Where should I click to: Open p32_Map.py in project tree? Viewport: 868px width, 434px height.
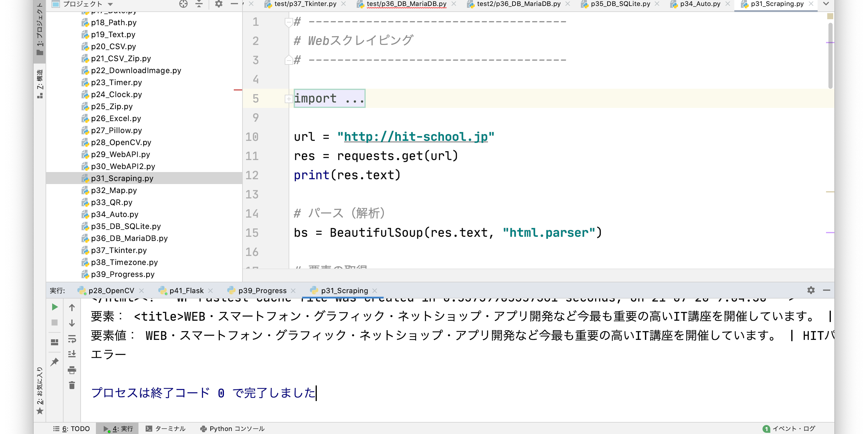coord(114,190)
